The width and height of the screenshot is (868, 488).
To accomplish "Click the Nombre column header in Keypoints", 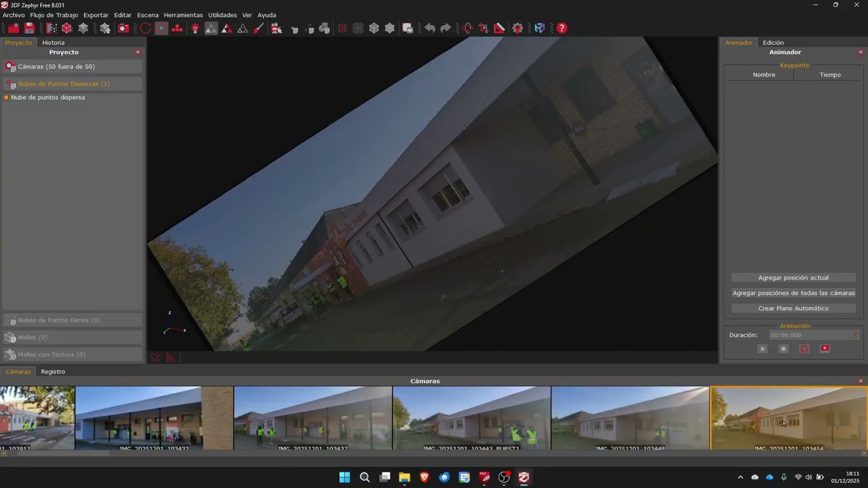I will [x=764, y=75].
